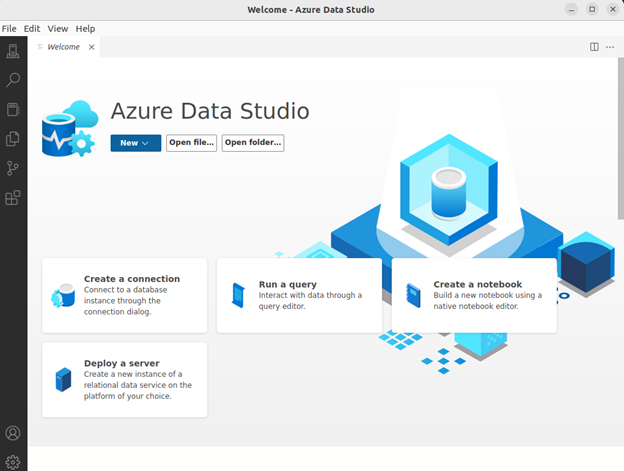
Task: Split the editor with the split icon
Action: point(594,47)
